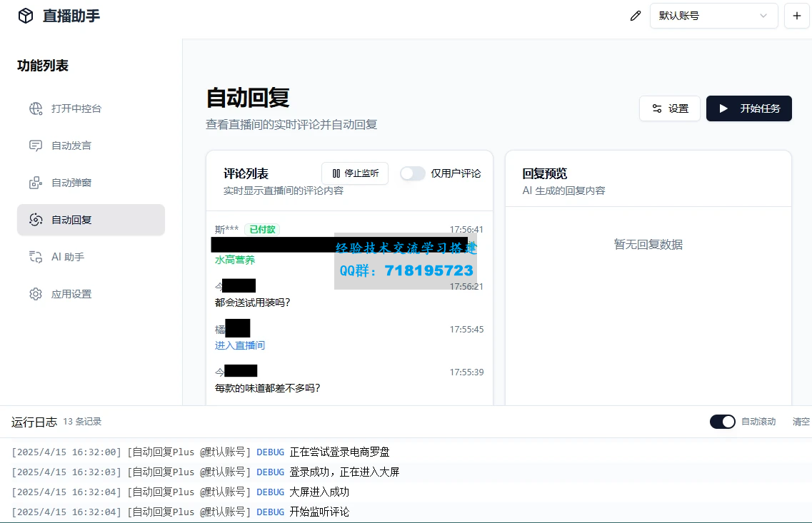Click 清空 to clear logs
The image size is (812, 523).
pos(801,422)
